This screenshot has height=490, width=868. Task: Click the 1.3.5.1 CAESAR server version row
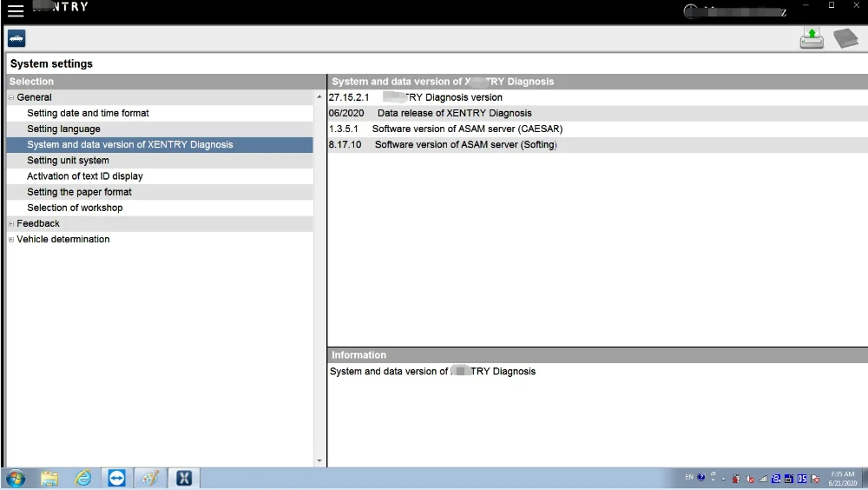point(597,129)
